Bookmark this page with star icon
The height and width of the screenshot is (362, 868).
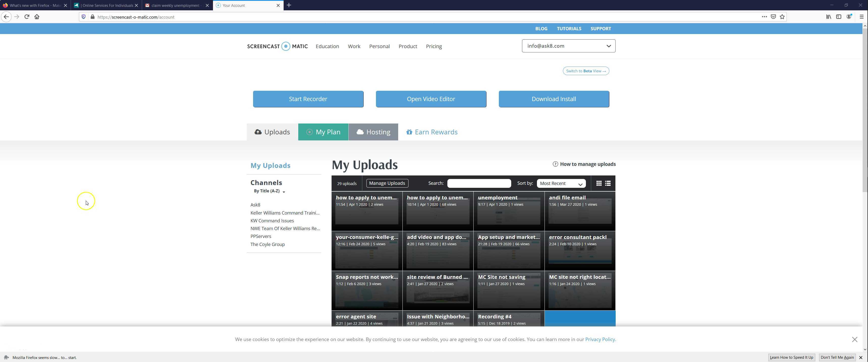[x=782, y=17]
